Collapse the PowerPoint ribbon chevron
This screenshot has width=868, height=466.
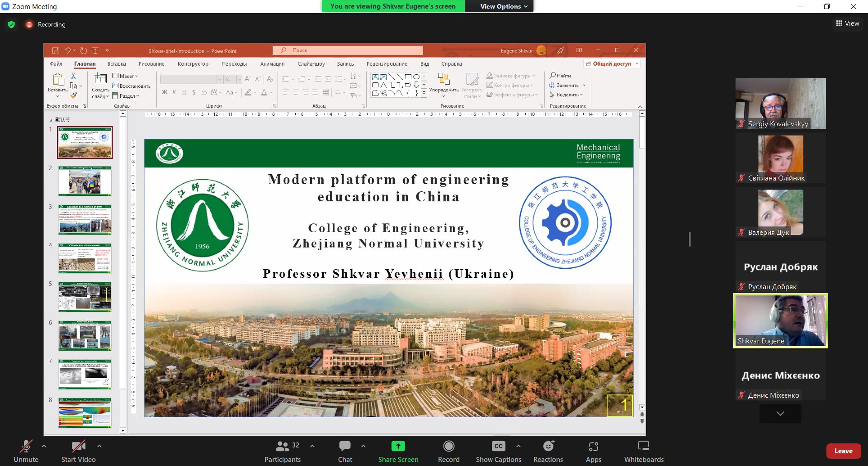(x=640, y=106)
